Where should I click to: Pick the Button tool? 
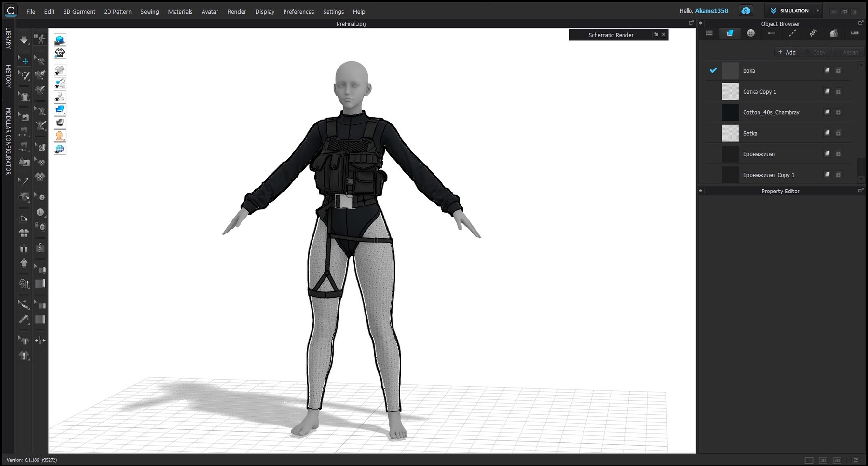pyautogui.click(x=41, y=212)
